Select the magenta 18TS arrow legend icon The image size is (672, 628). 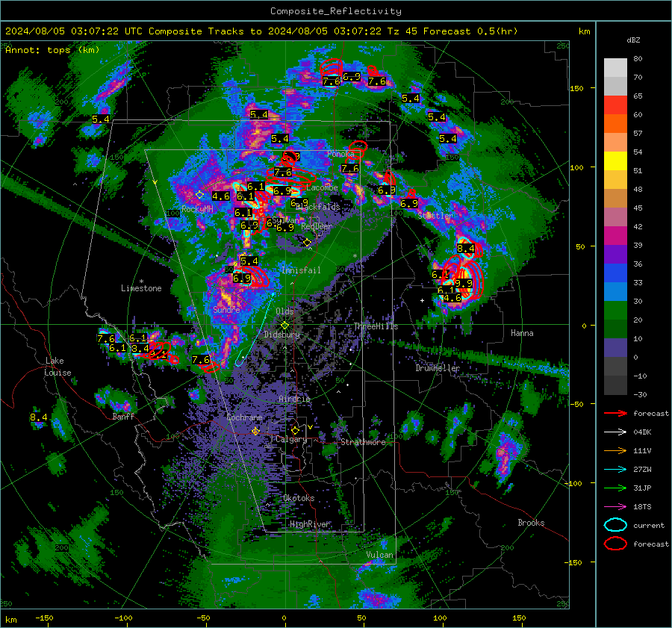coord(615,507)
